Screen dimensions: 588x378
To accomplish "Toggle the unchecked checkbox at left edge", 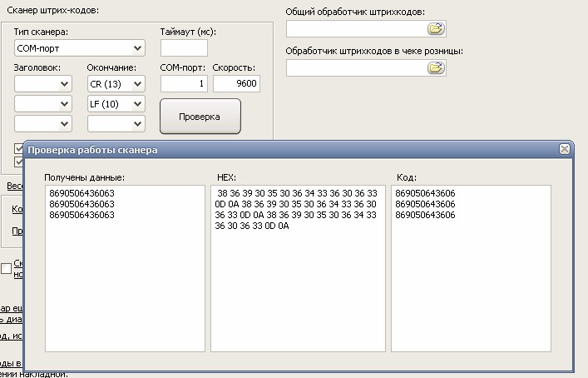I will (x=7, y=268).
